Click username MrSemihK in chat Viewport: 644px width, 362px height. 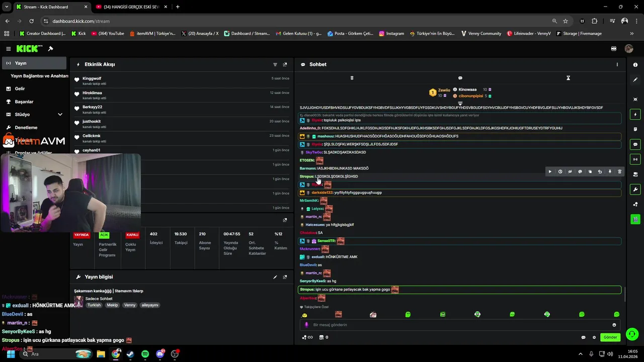[x=309, y=201]
